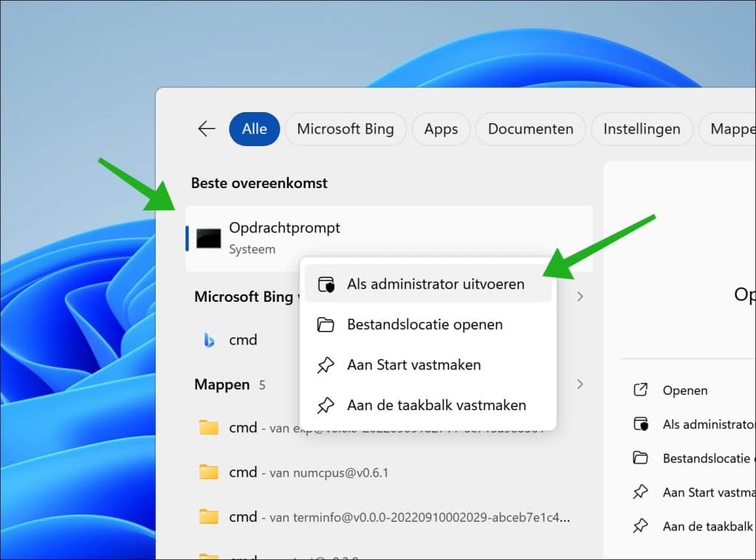Select the Alle filter tab
The image size is (756, 560).
[x=254, y=128]
